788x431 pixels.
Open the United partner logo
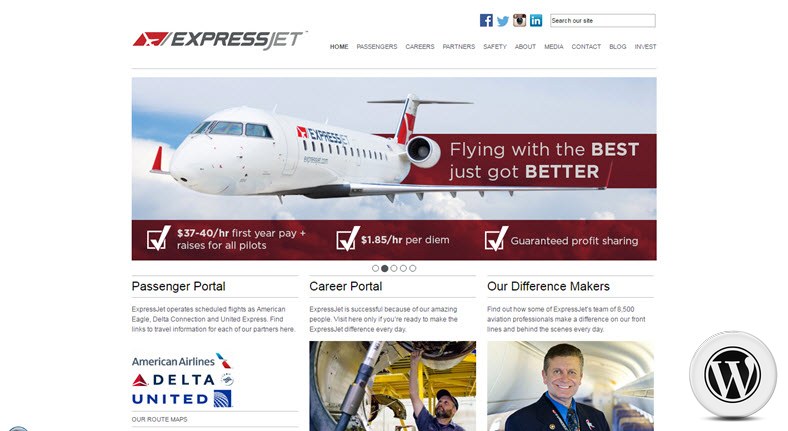tap(181, 399)
